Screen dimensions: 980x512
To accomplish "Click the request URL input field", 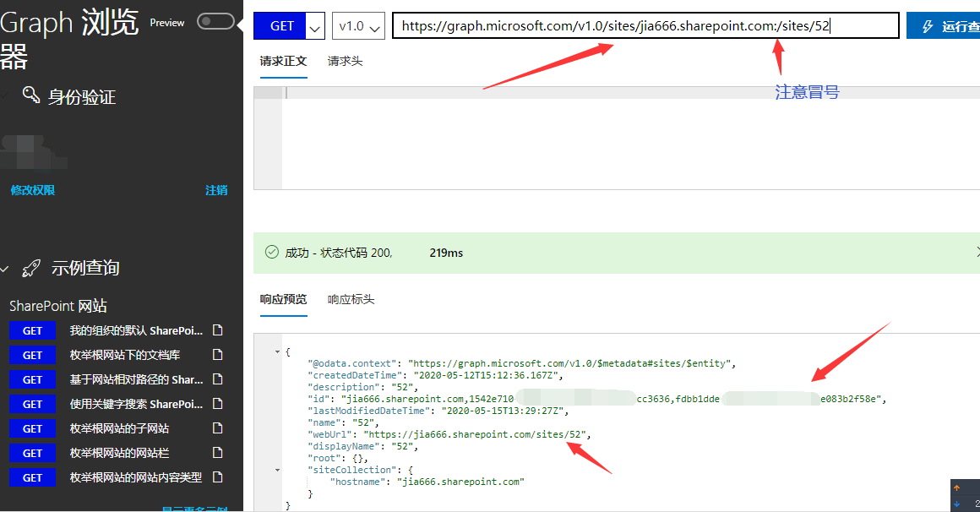I will (x=645, y=25).
